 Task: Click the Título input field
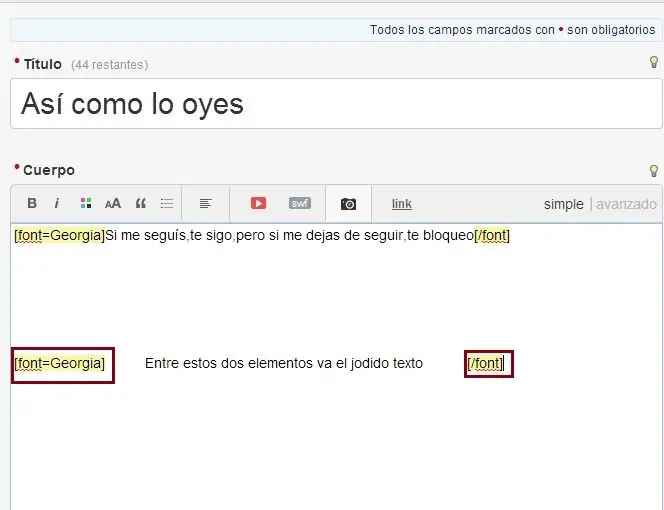[336, 104]
